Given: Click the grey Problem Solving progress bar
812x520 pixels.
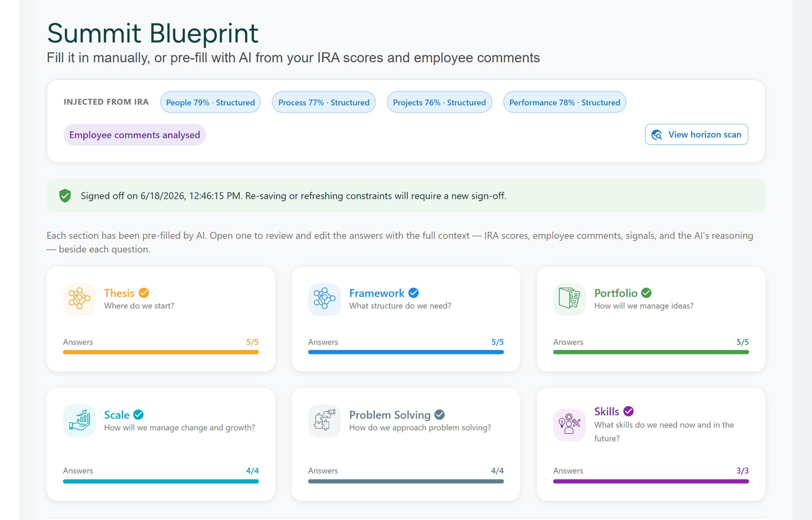Looking at the screenshot, I should (x=406, y=481).
